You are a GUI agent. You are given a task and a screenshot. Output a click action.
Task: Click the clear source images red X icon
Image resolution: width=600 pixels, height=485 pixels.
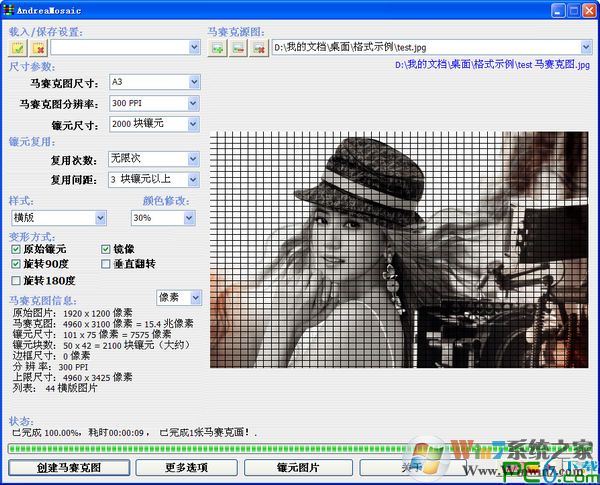[258, 47]
